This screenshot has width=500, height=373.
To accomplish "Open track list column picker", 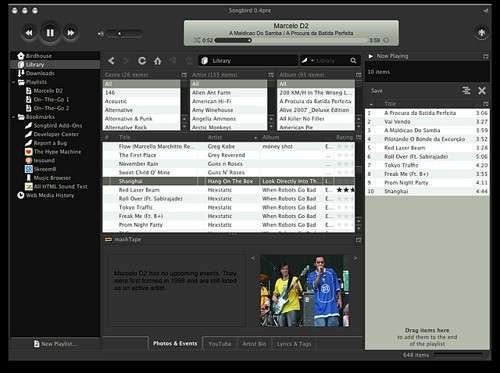I will 358,137.
